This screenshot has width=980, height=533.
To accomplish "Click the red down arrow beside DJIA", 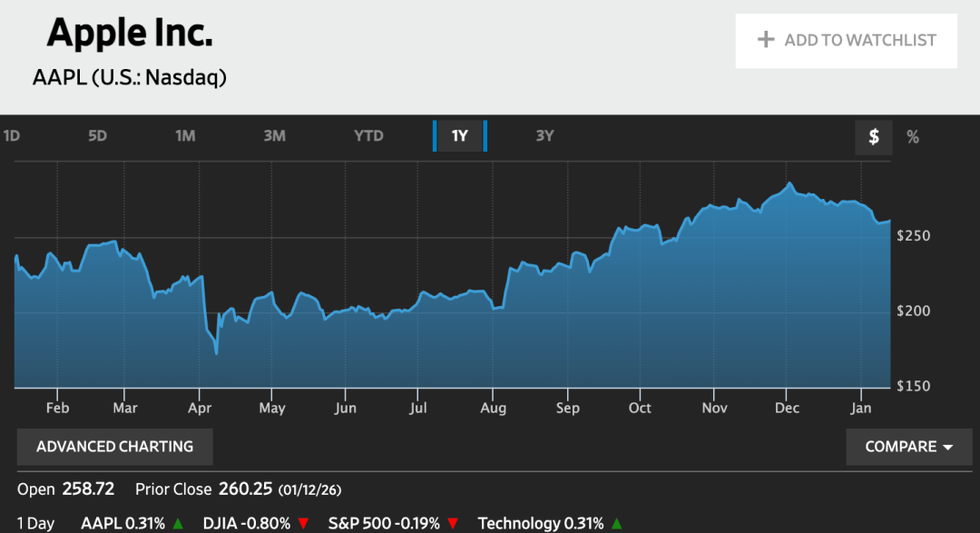I will (303, 524).
